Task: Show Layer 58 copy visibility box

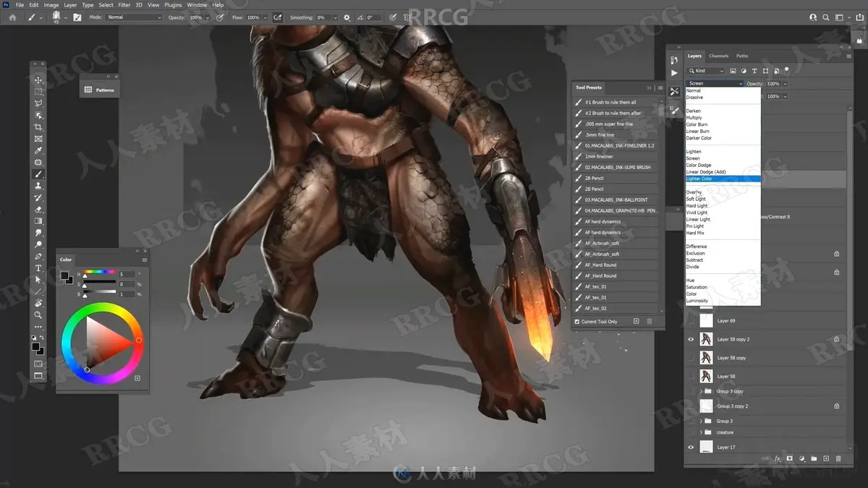Action: point(691,358)
